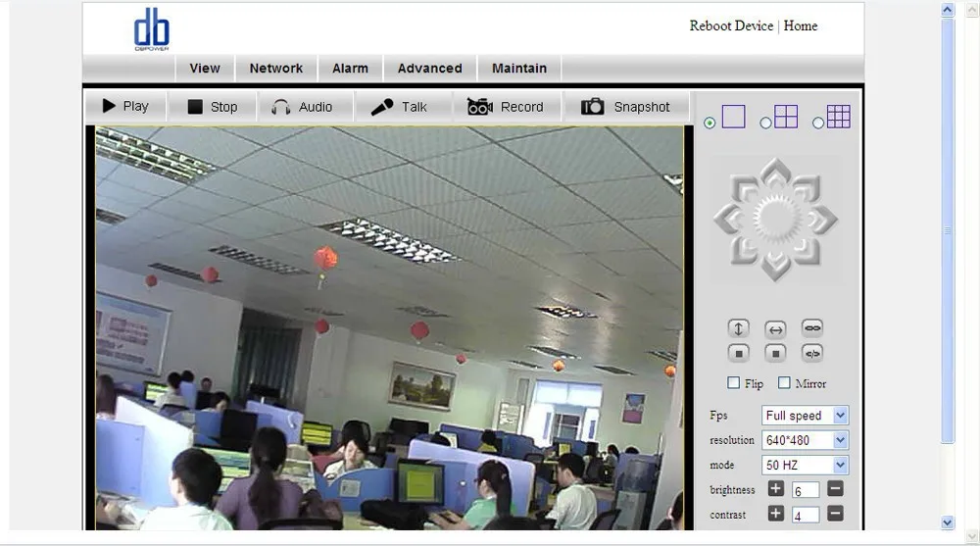The width and height of the screenshot is (980, 546).
Task: Open the Fps dropdown
Action: (805, 416)
